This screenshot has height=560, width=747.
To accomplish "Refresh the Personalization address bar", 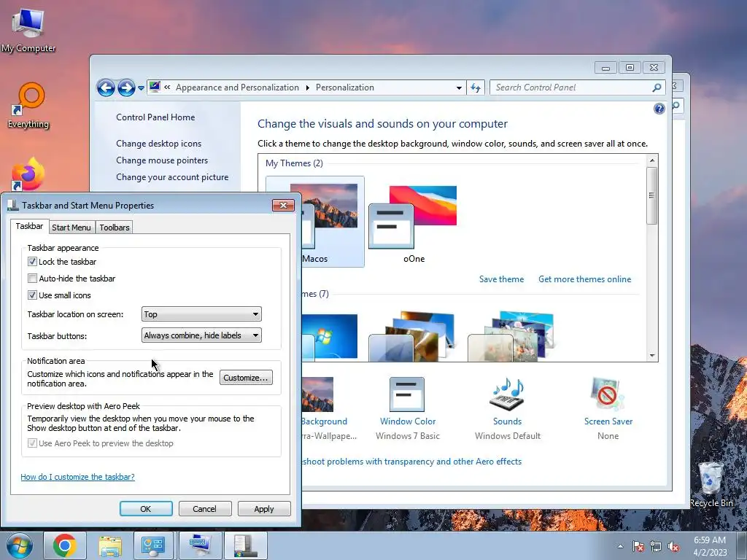I will point(476,87).
